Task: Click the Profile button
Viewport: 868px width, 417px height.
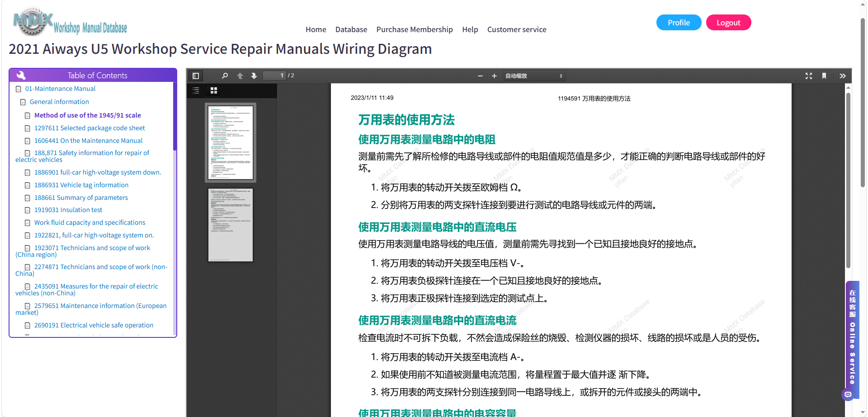Action: (x=679, y=23)
